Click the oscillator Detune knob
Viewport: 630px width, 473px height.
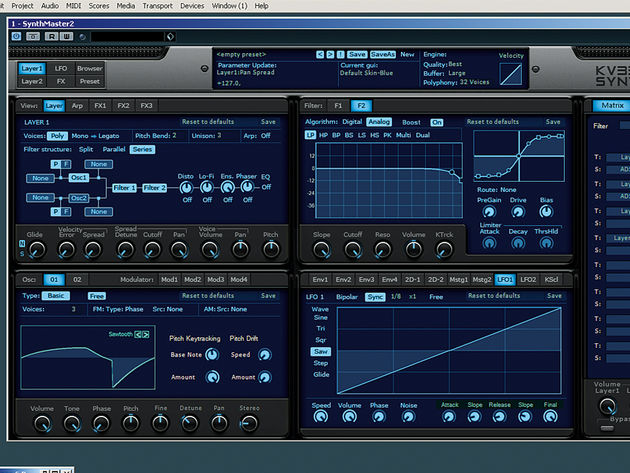tap(190, 424)
